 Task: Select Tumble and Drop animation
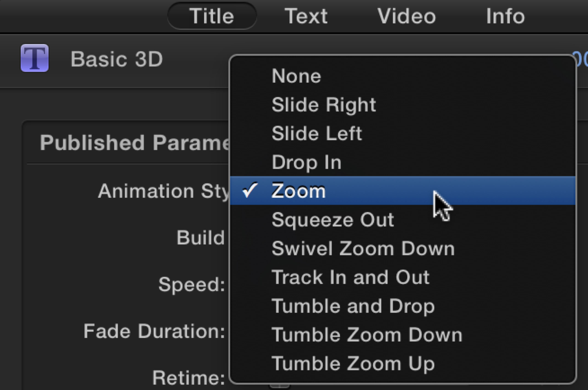click(x=353, y=306)
